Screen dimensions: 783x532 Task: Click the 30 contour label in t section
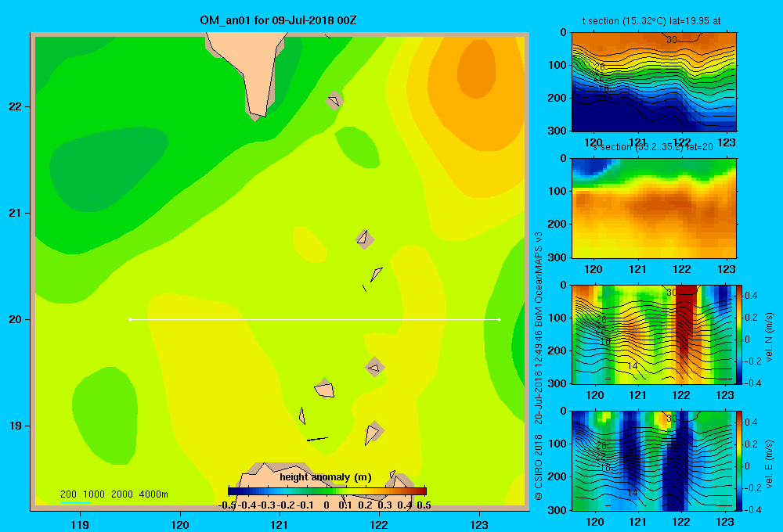tap(672, 40)
